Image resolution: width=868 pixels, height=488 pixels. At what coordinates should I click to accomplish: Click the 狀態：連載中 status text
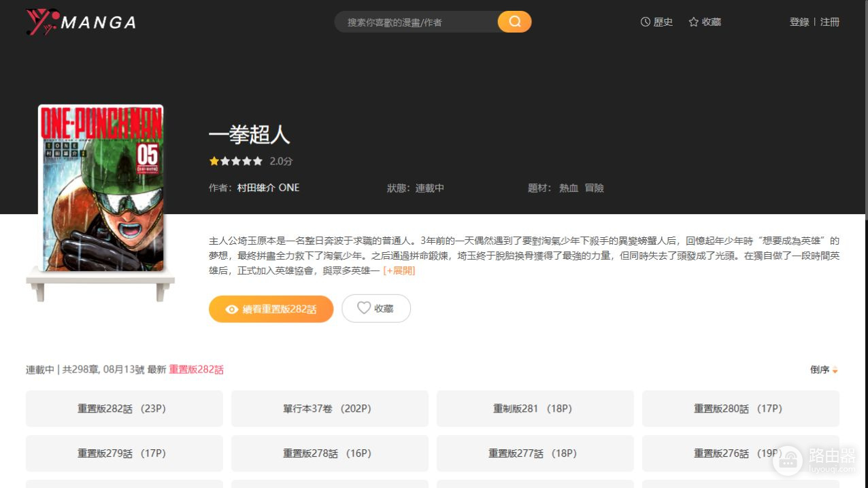(416, 188)
